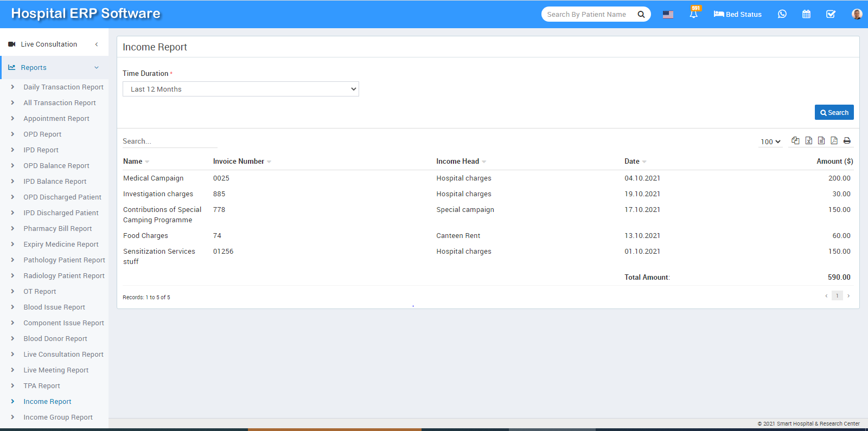The height and width of the screenshot is (431, 868).
Task: Copy the table data to clipboard
Action: pos(795,140)
